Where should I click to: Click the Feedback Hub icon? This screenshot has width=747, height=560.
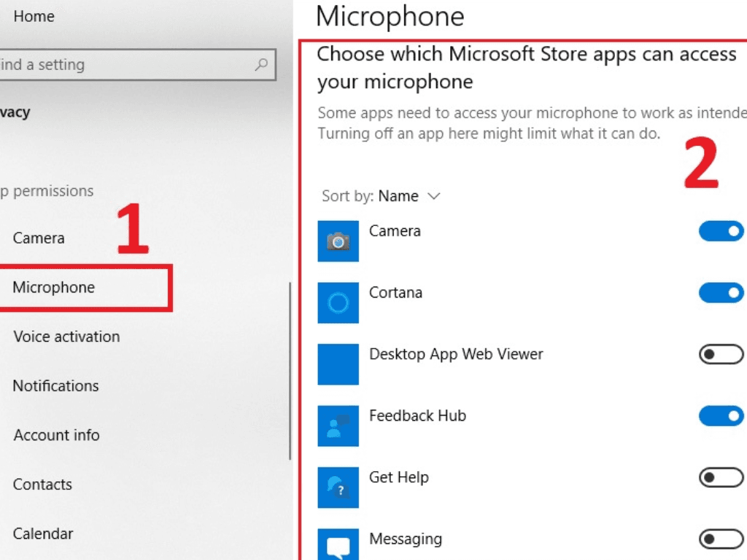[x=338, y=426]
